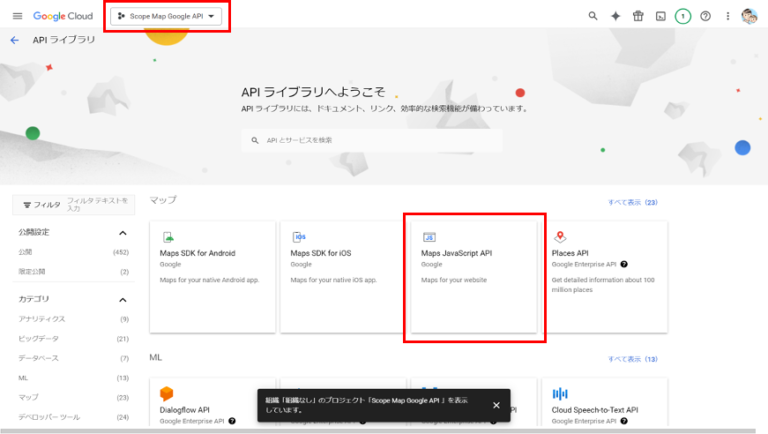The image size is (768, 434).
Task: Open the Scope Map Google API project selector
Action: (166, 16)
